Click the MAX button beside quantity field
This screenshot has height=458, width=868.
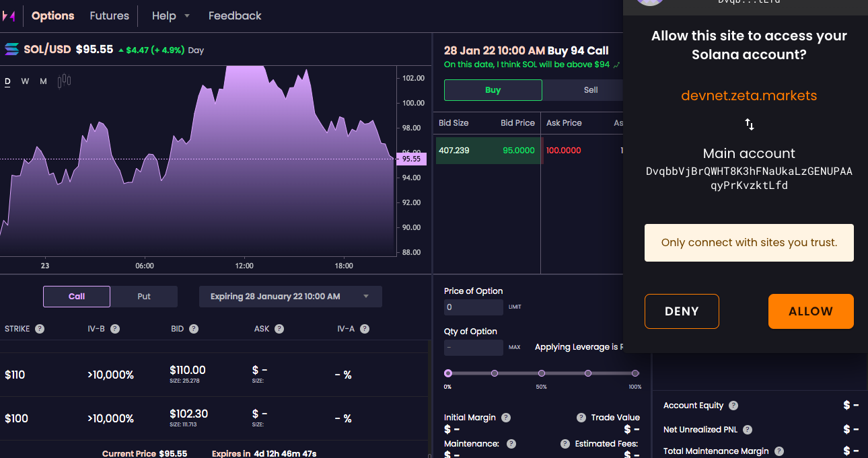515,348
